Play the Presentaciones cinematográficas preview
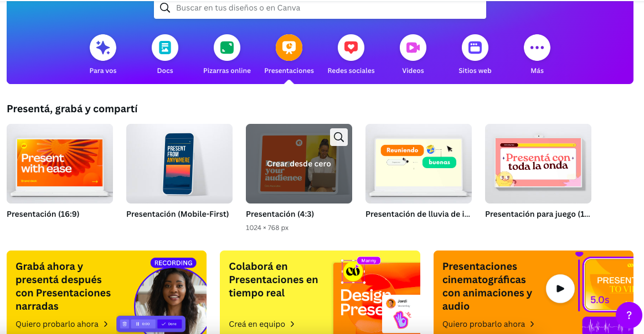The width and height of the screenshot is (644, 334). pos(560,289)
